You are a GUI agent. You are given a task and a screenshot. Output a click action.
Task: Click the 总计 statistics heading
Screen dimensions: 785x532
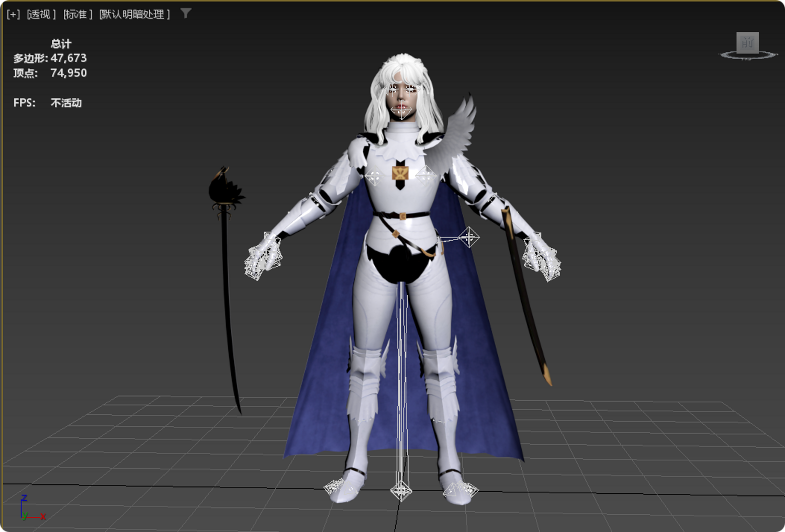(61, 43)
